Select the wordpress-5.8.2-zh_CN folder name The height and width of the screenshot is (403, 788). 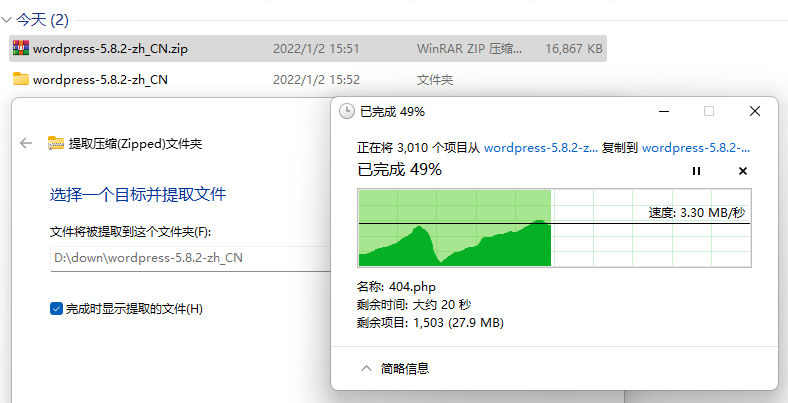100,79
